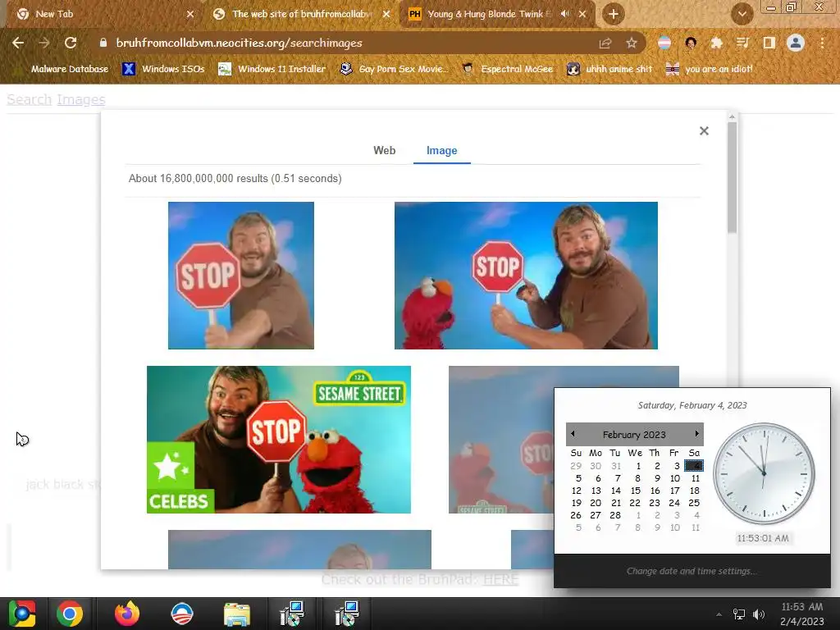Open Chrome's three-dot menu

[822, 43]
